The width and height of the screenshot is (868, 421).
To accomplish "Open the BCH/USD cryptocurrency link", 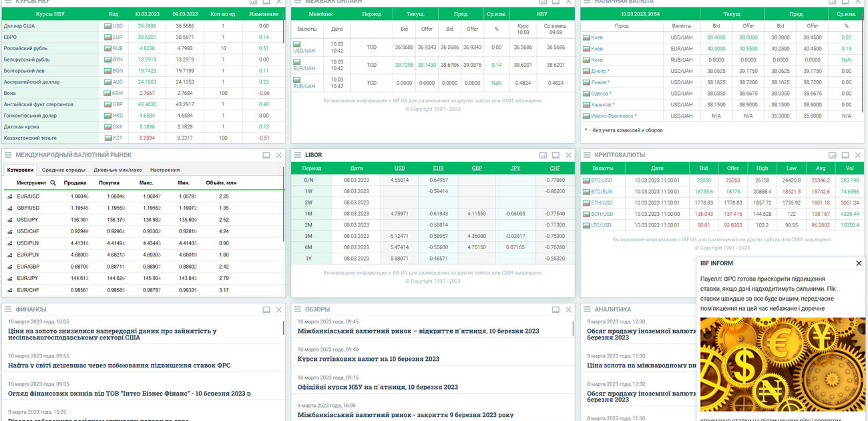I will pos(602,215).
